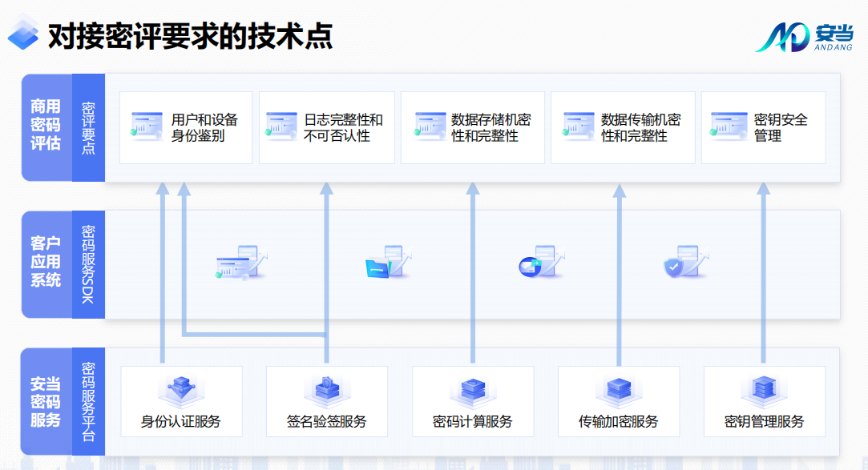Click the dashboard chart SDK icon
The height and width of the screenshot is (470, 868).
[x=242, y=262]
